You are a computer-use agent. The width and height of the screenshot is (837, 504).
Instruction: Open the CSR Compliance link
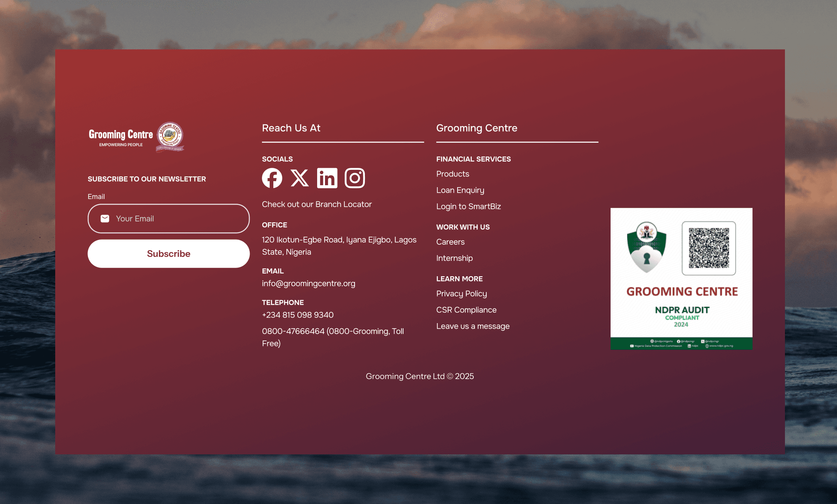[466, 310]
